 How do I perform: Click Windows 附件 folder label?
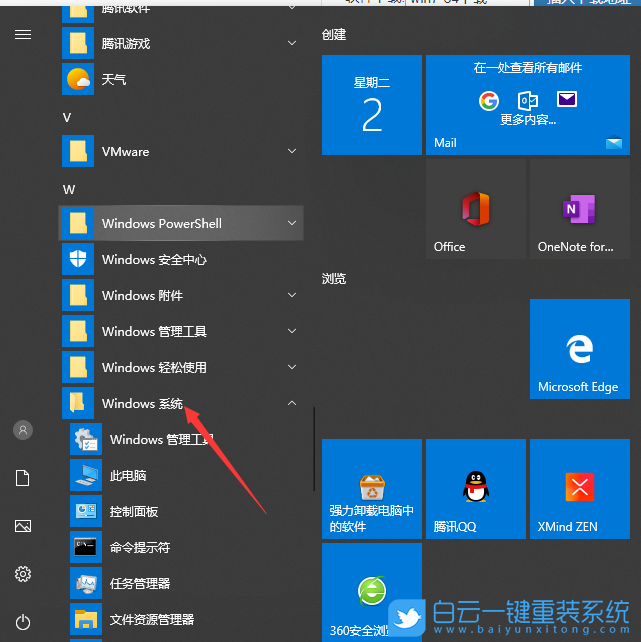point(142,296)
